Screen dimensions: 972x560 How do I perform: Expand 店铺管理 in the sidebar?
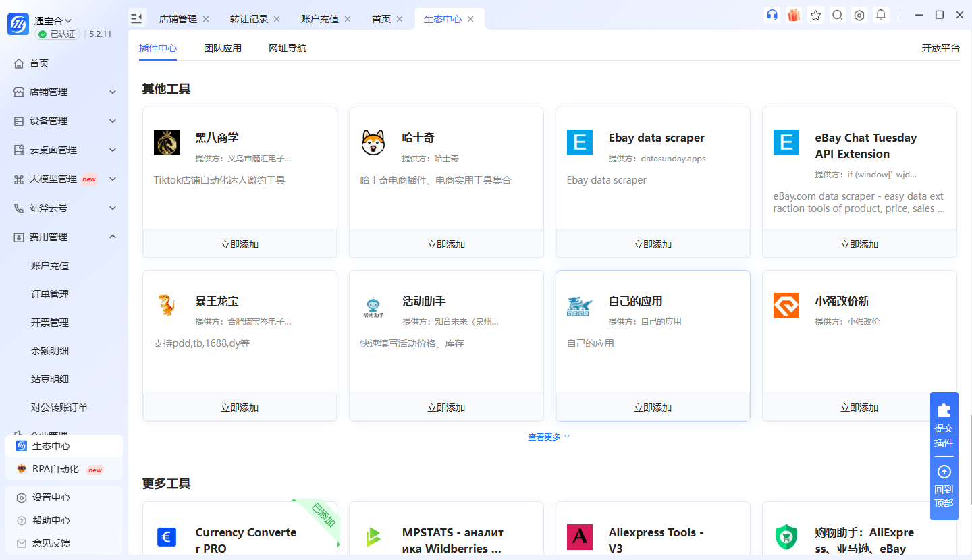pyautogui.click(x=113, y=92)
